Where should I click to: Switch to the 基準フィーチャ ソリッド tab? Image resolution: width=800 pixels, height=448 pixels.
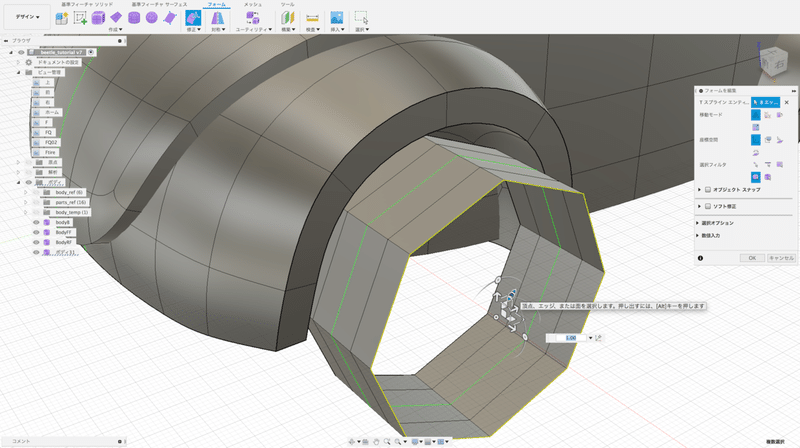pos(87,4)
